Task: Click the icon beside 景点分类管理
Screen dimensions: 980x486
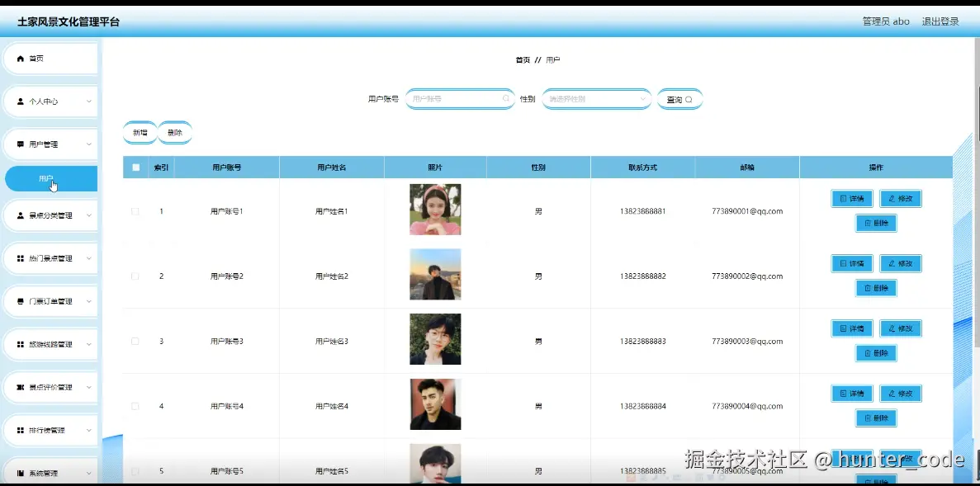Action: click(21, 215)
